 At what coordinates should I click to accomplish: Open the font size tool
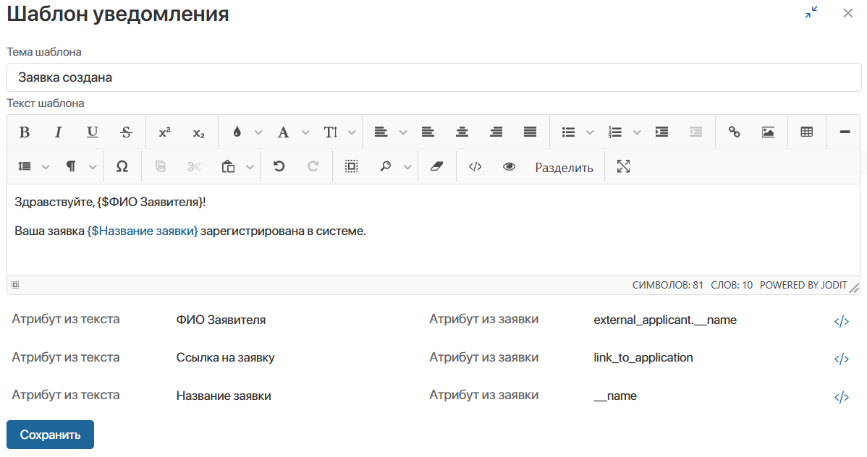point(331,133)
